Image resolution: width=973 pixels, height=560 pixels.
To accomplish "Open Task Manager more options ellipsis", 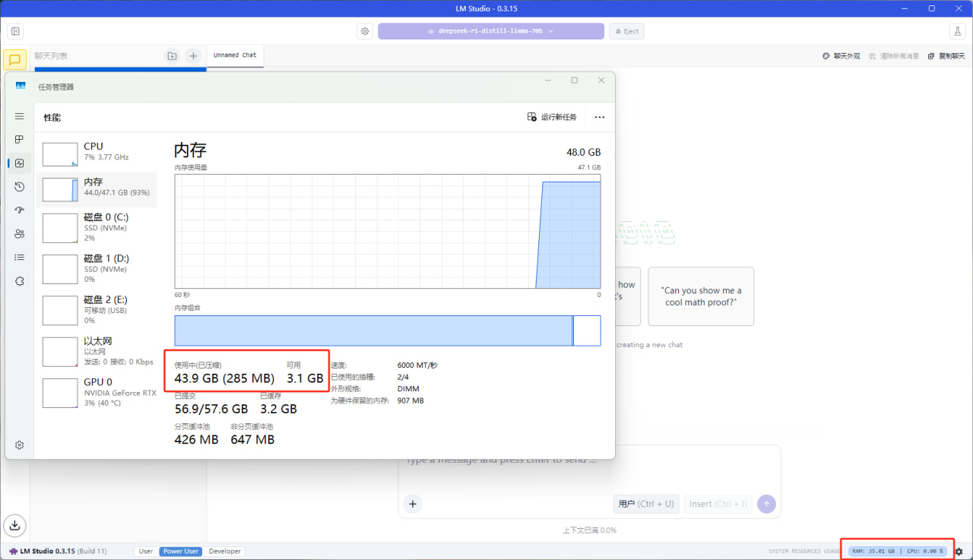I will click(600, 117).
